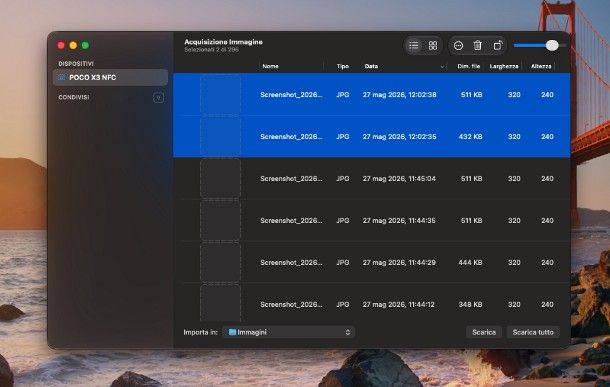Click file name in the 11:45:04 row
Viewport: 610px width, 387px height.
tap(291, 179)
